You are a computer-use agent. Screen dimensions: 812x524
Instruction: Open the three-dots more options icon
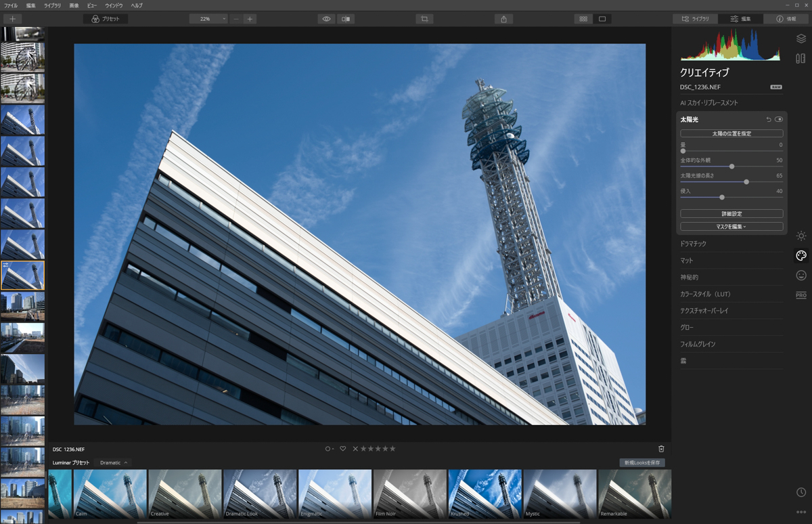click(x=801, y=512)
